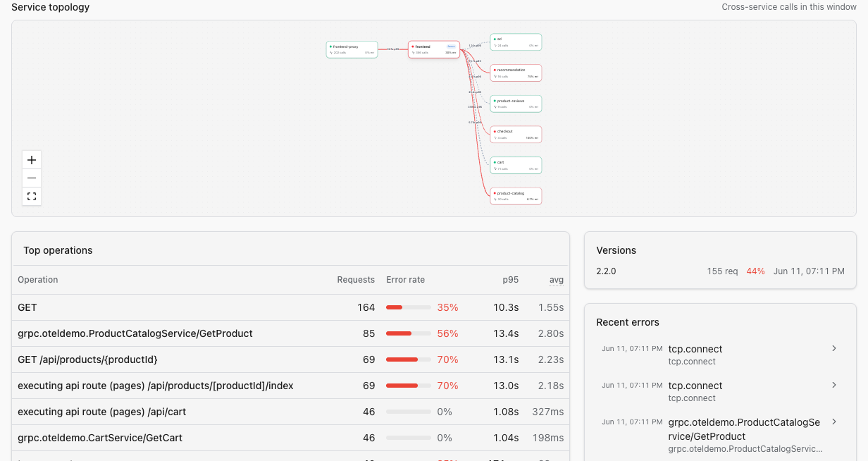
Task: Click the 1.55s avg value
Action: (x=551, y=307)
